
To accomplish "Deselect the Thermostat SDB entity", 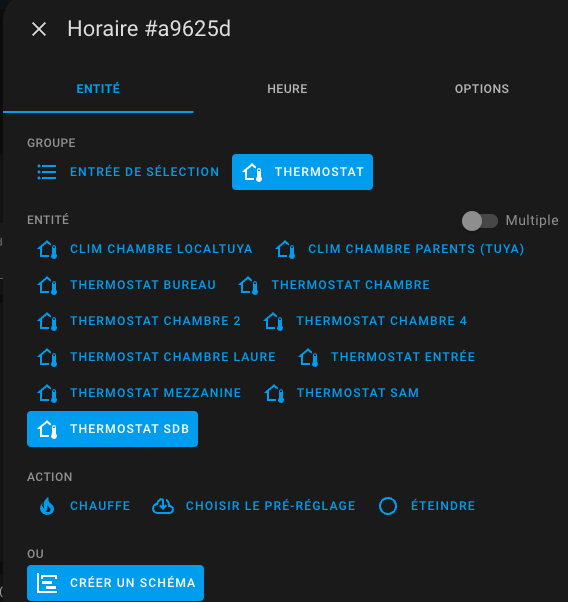I will (x=113, y=429).
